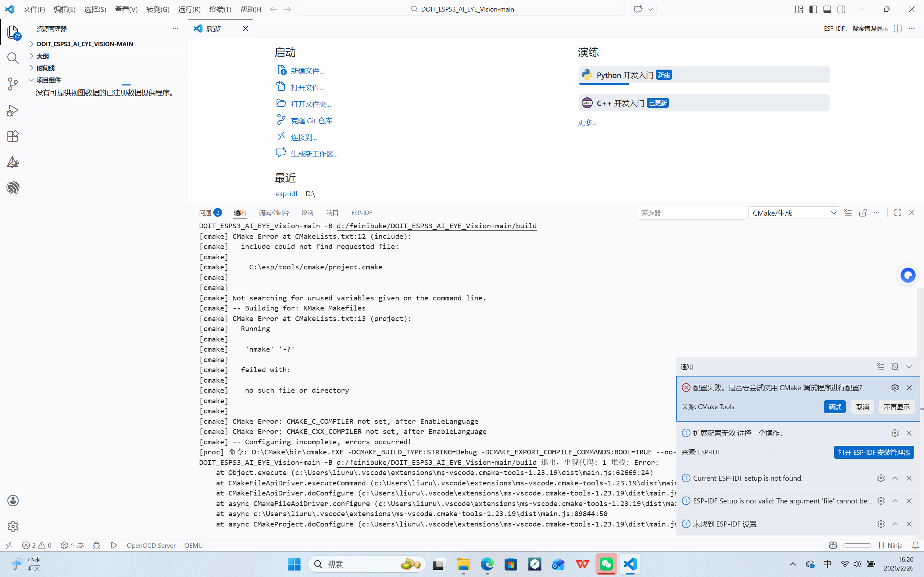Click the 调试 button in CMake notification
This screenshot has height=577, width=924.
[834, 407]
